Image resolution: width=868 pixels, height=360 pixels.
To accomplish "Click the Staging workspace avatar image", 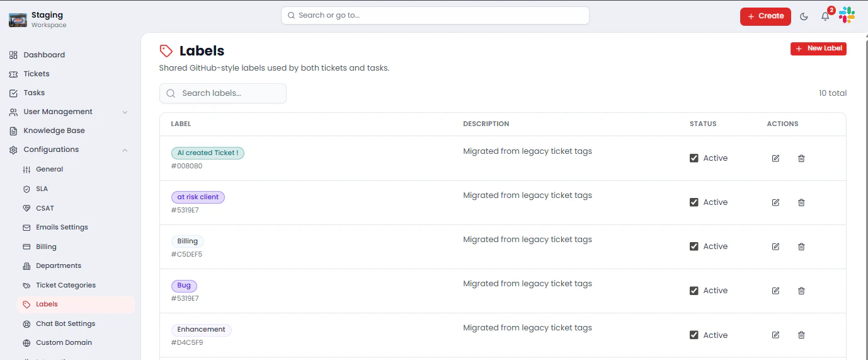I will coord(18,20).
